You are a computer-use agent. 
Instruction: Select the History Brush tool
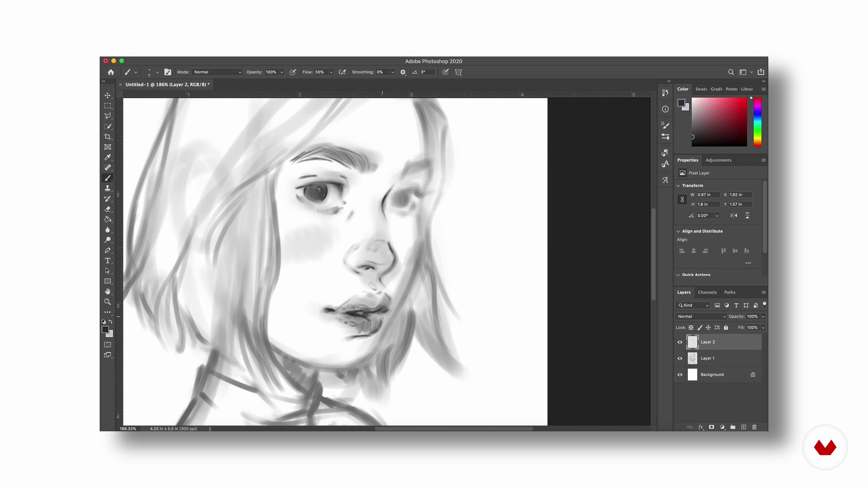(x=108, y=199)
